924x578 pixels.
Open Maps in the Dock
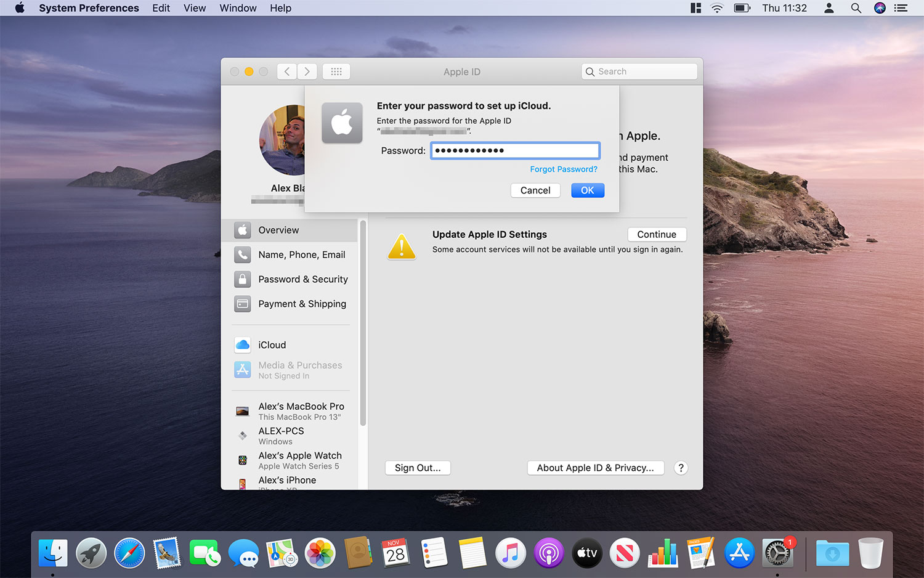tap(282, 553)
